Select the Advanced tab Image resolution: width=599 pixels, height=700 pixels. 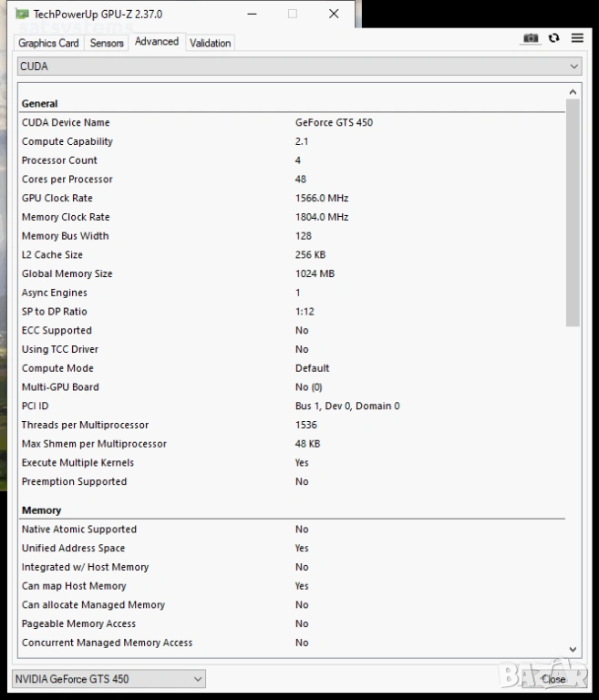coord(157,42)
